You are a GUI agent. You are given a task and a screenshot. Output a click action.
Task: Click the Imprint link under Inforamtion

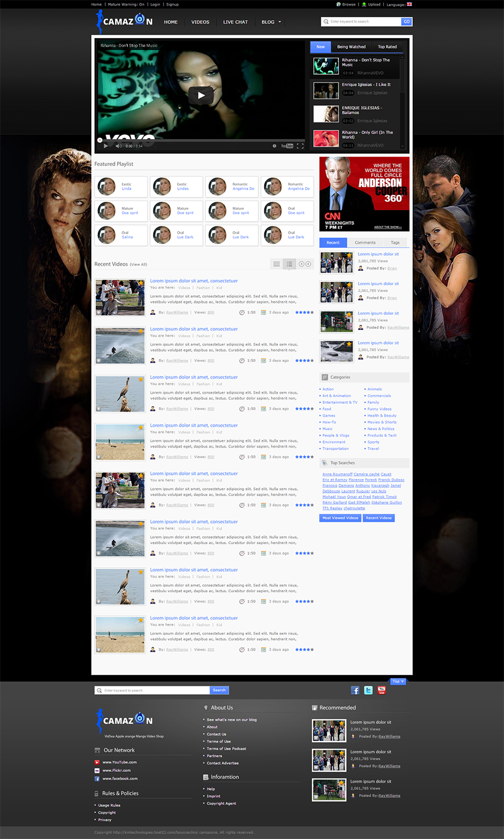(x=214, y=796)
